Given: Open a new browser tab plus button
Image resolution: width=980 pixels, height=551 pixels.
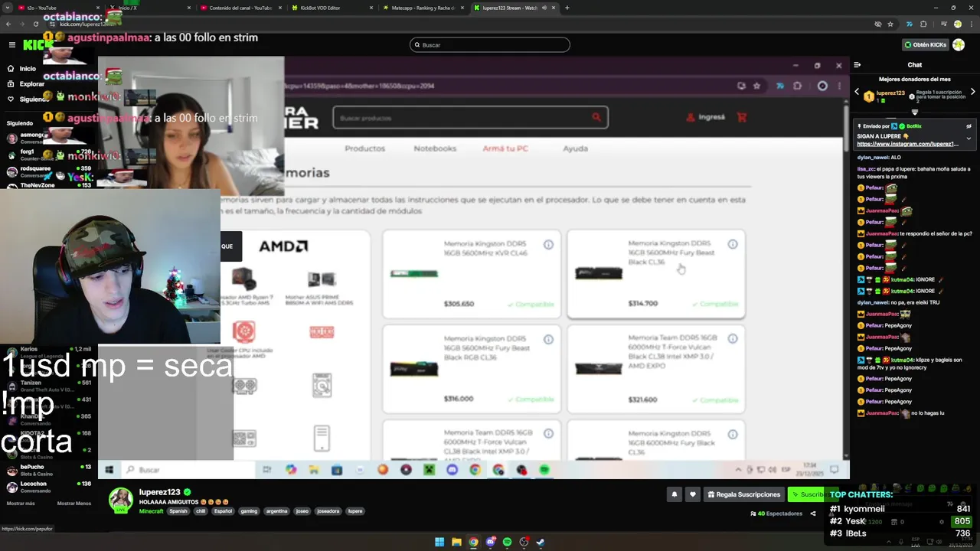Looking at the screenshot, I should coord(567,8).
